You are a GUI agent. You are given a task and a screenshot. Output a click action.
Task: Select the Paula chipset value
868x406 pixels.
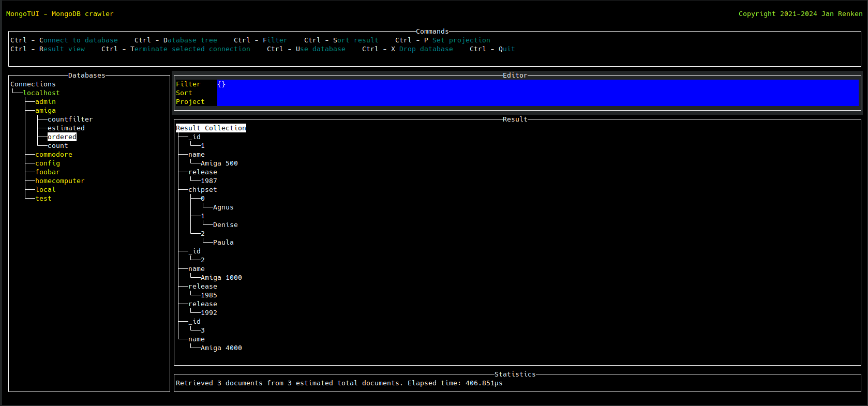point(223,243)
